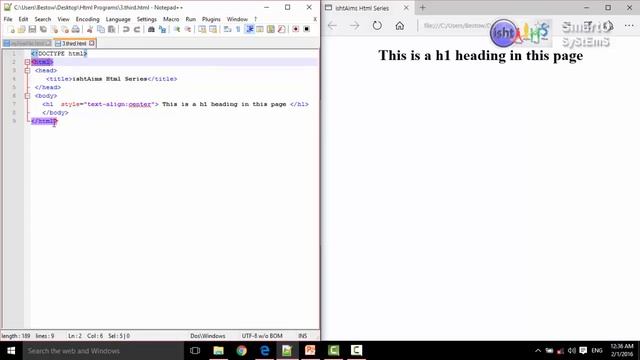Click the Save All icon in Notepad++ toolbar
Viewport: 640px width, 360px height.
click(43, 29)
